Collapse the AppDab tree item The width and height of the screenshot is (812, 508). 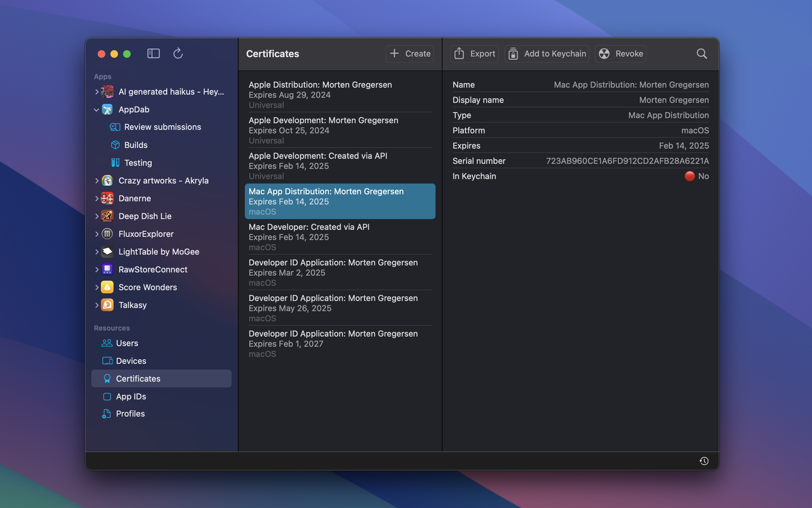pos(96,110)
